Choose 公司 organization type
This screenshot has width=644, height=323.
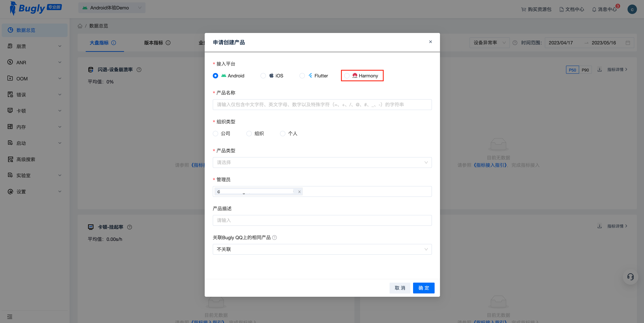[x=215, y=133]
